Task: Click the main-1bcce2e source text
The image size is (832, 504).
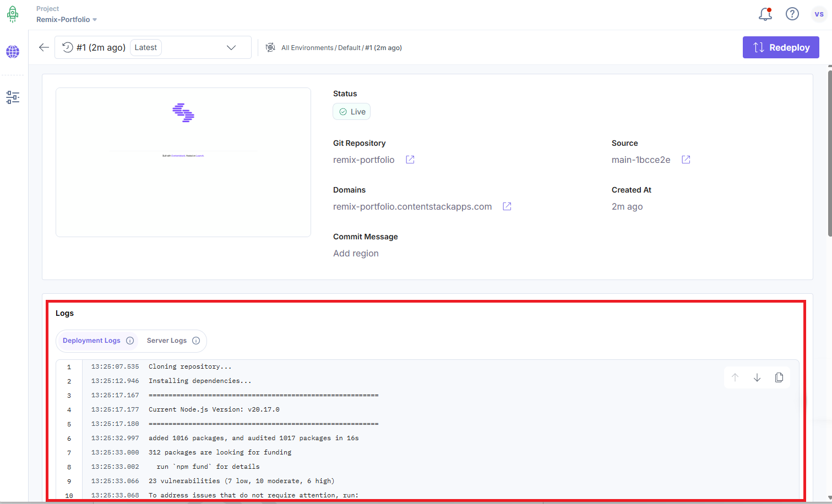Action: (641, 160)
